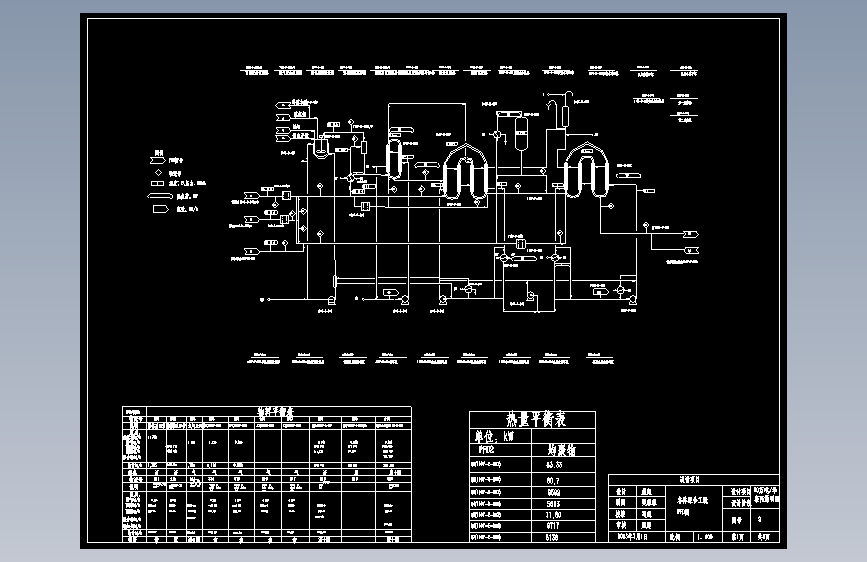
Task: Select the stirred tank reactor in the upper-left process area
Action: [320, 148]
